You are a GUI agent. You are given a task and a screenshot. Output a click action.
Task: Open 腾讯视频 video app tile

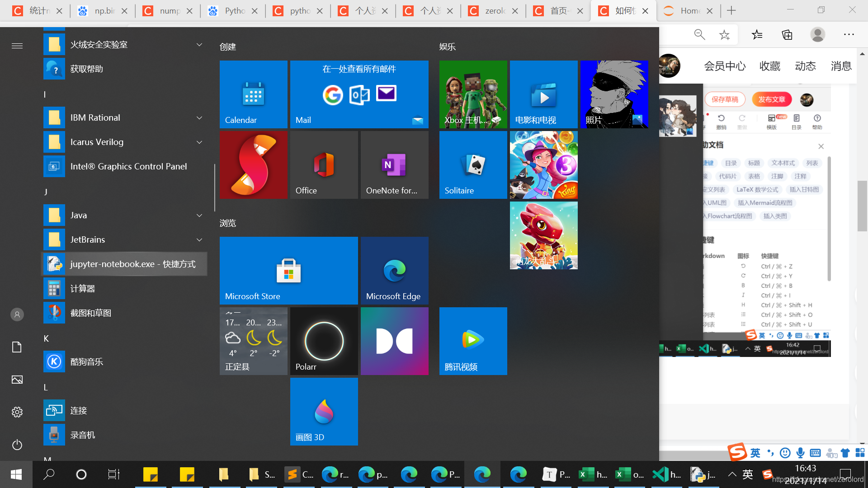pyautogui.click(x=472, y=341)
